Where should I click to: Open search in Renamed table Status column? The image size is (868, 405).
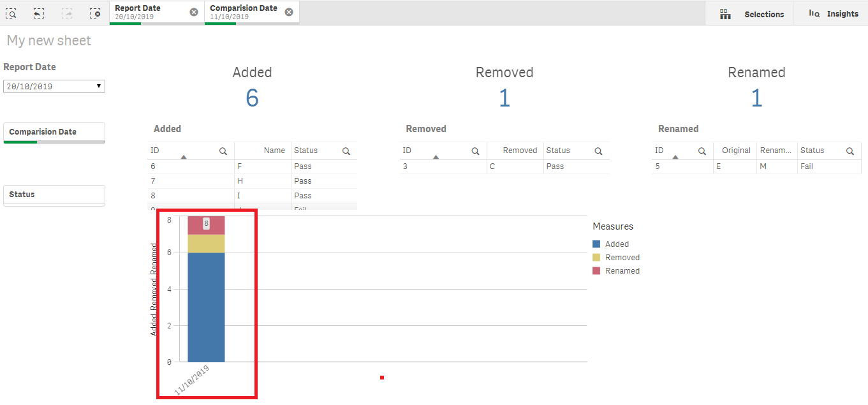[850, 151]
